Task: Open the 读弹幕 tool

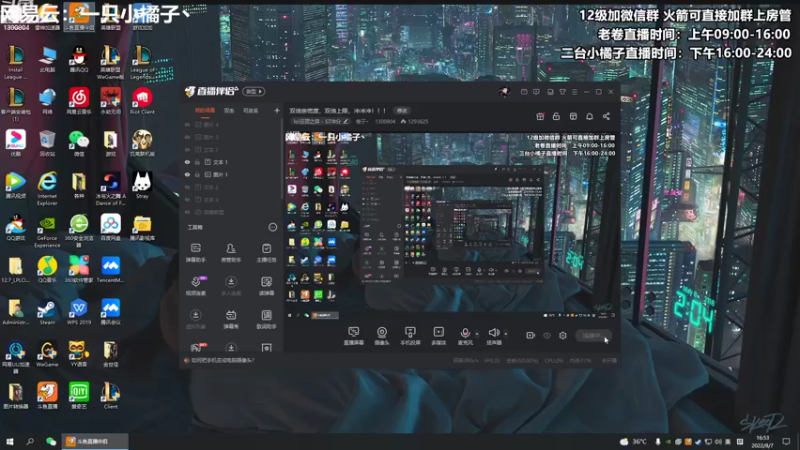Action: tap(266, 286)
